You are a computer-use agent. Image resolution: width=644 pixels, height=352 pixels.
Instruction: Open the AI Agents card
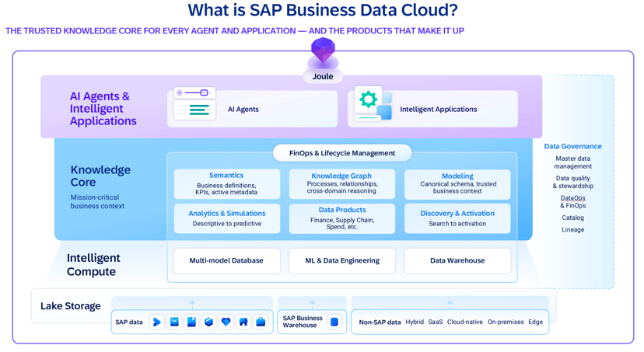[252, 109]
